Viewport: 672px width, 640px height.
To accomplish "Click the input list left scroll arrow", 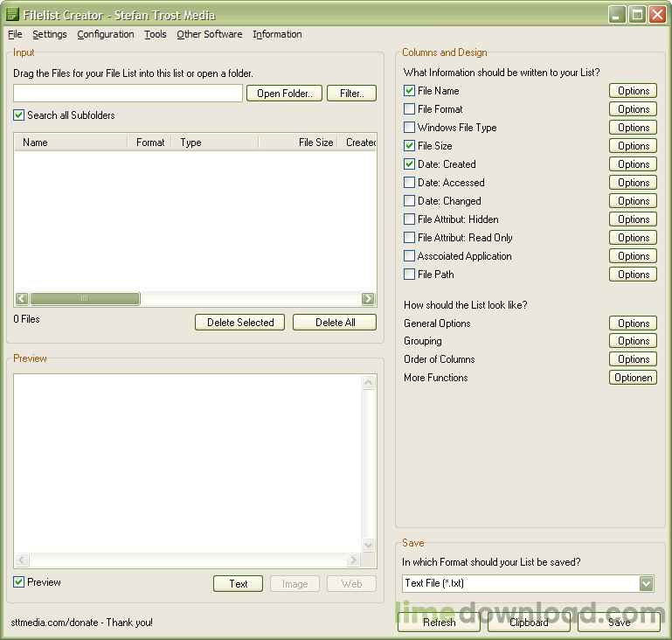I will pos(22,299).
